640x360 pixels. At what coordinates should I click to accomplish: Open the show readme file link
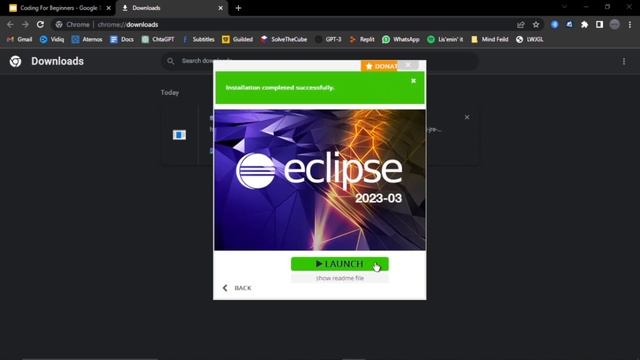(x=340, y=278)
